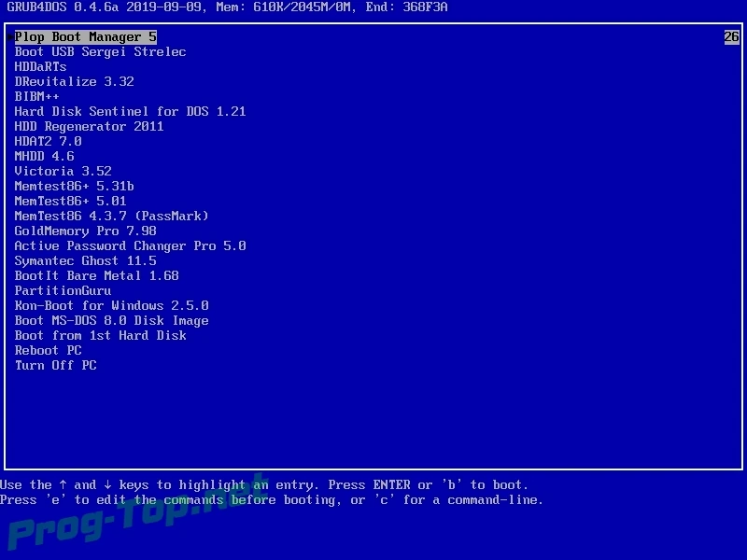The height and width of the screenshot is (560, 747).
Task: Select GoldMemory Pro 7.98
Action: click(x=85, y=231)
